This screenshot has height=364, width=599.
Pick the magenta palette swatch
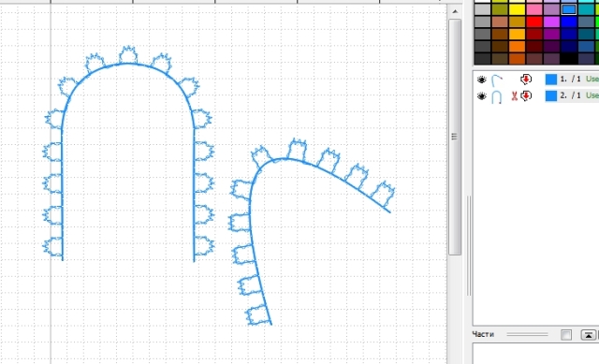click(x=551, y=22)
